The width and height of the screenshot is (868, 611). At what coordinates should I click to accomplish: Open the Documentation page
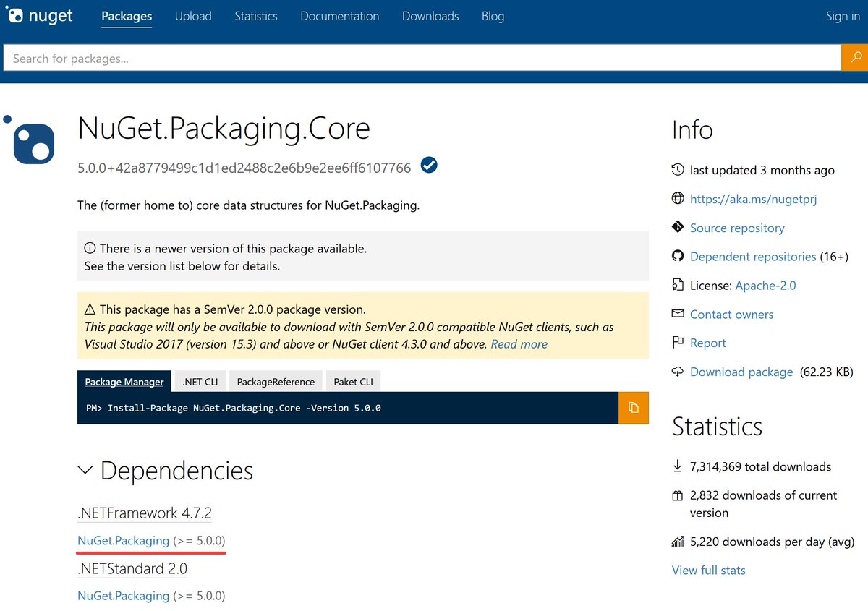tap(340, 16)
